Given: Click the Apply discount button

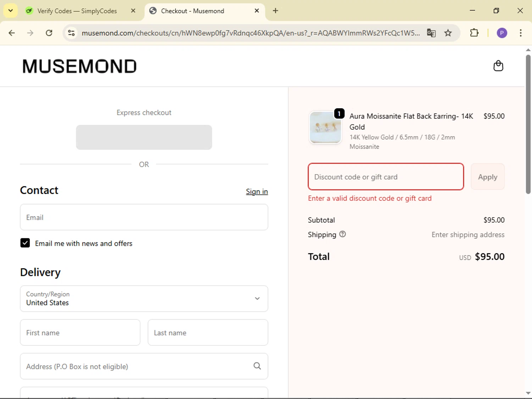Looking at the screenshot, I should (488, 177).
